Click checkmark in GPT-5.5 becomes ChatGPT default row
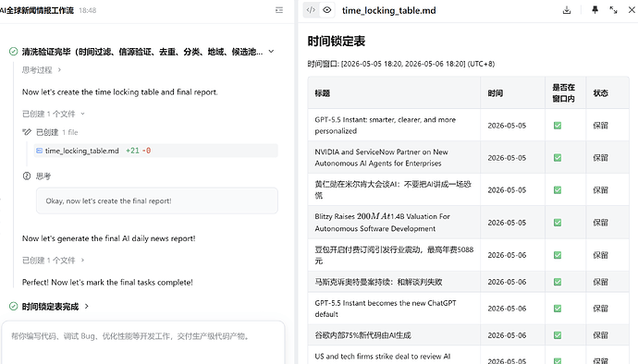This screenshot has width=638, height=364. pos(558,309)
